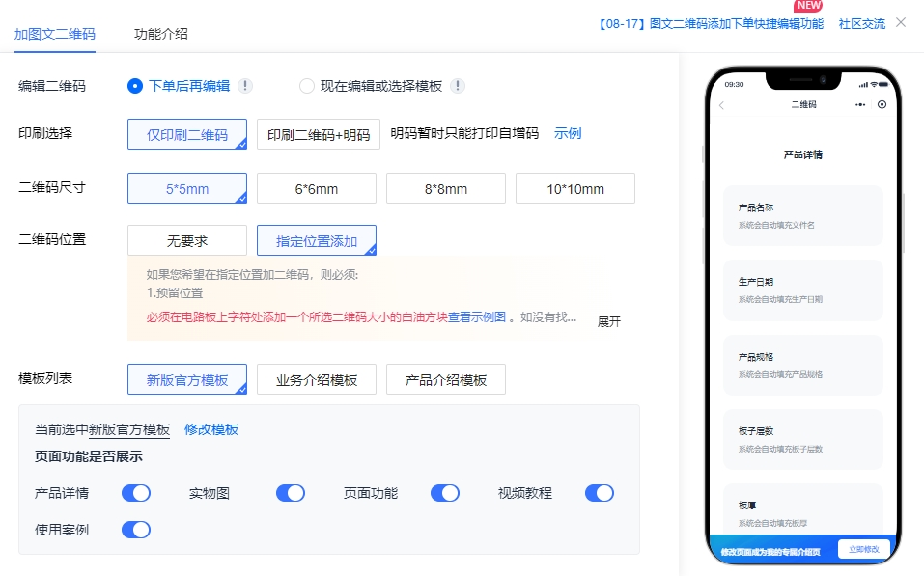Tap back arrow in phone preview
Viewport: 924px width, 576px height.
pyautogui.click(x=721, y=105)
